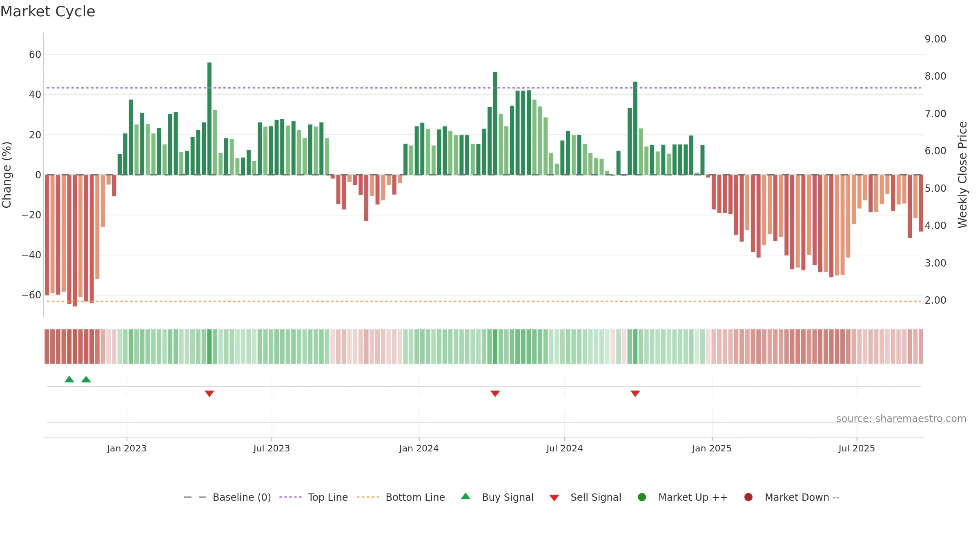
Task: Click the darkest green heat-strip cell before Jul 2023
Action: click(x=209, y=346)
